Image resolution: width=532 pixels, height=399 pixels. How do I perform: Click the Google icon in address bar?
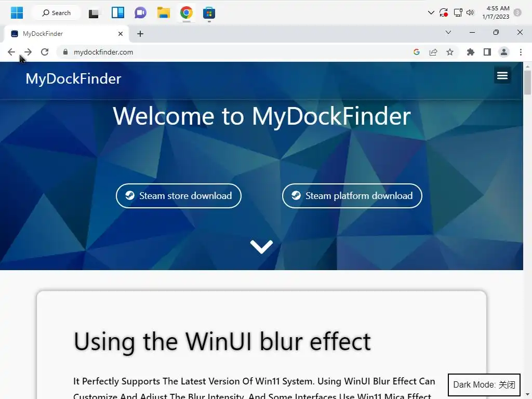pyautogui.click(x=417, y=52)
